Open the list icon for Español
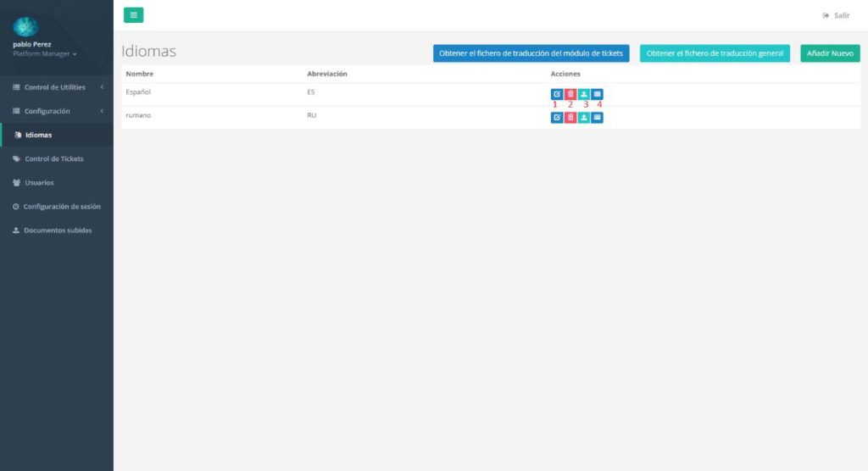This screenshot has width=868, height=471. pyautogui.click(x=597, y=94)
